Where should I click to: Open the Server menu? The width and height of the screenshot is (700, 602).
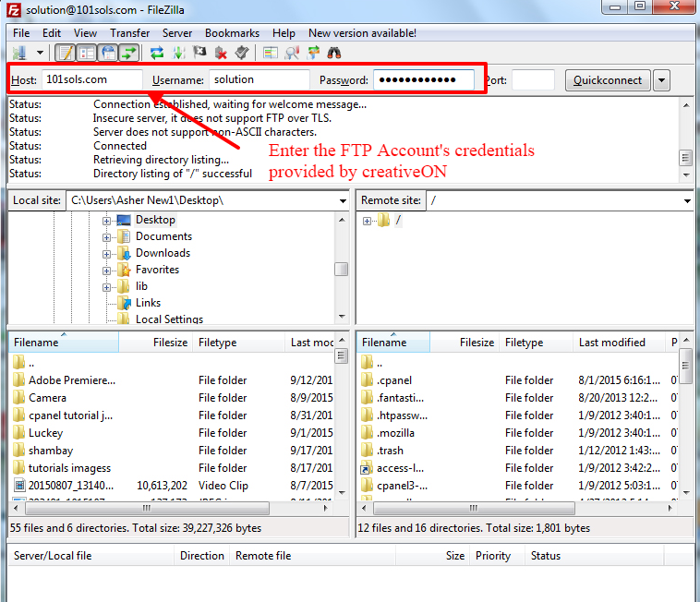click(x=177, y=33)
